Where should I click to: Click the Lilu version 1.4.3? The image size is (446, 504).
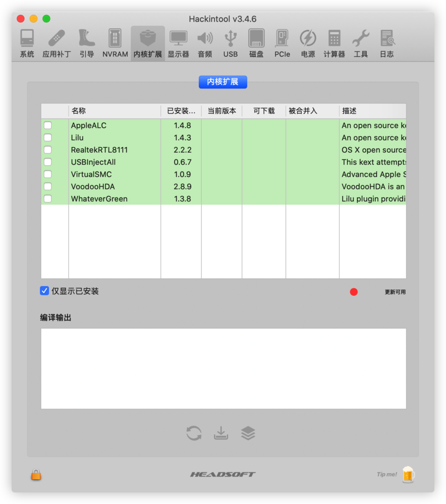click(183, 138)
